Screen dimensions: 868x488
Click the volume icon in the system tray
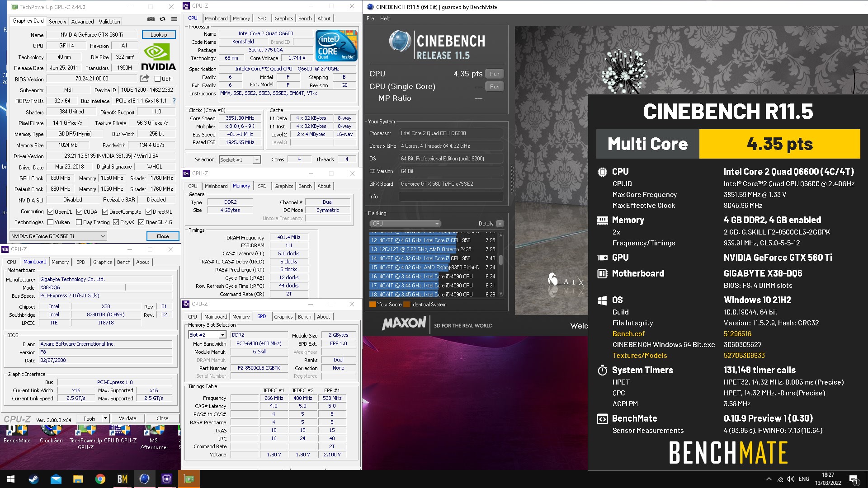[790, 479]
